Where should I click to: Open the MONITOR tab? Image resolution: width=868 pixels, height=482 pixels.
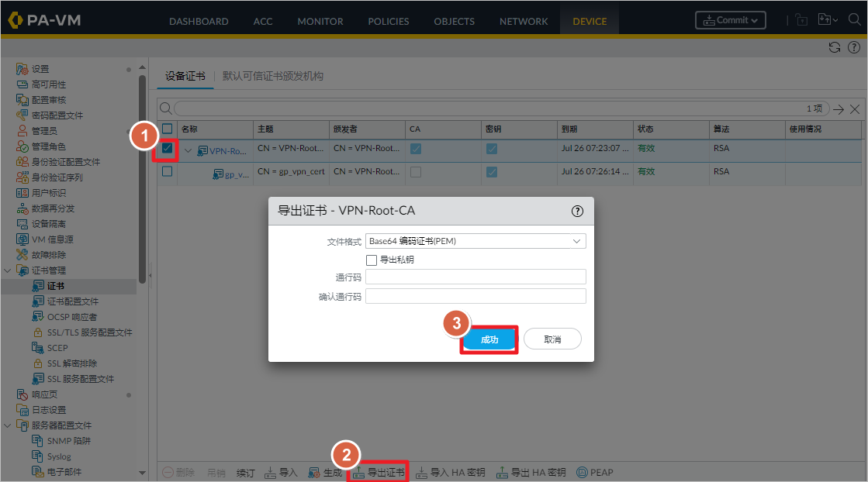point(320,22)
